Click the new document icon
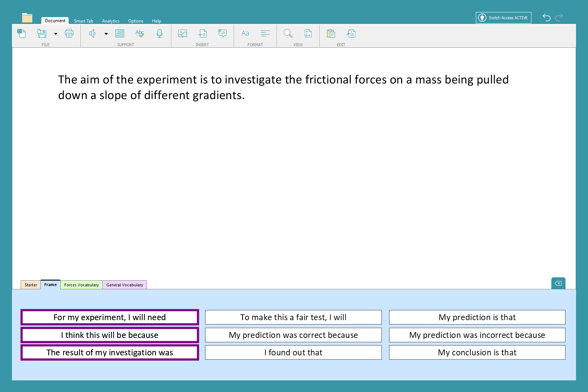The image size is (588, 392). coord(22,34)
